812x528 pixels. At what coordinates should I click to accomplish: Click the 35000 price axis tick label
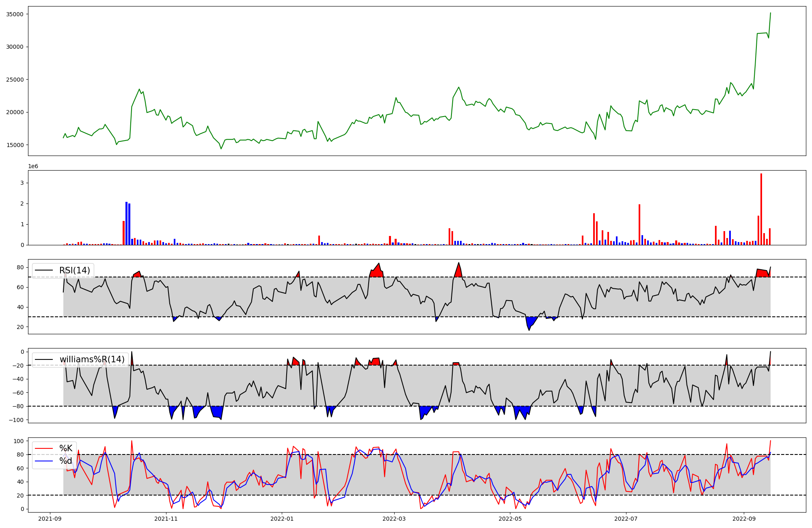[x=15, y=14]
